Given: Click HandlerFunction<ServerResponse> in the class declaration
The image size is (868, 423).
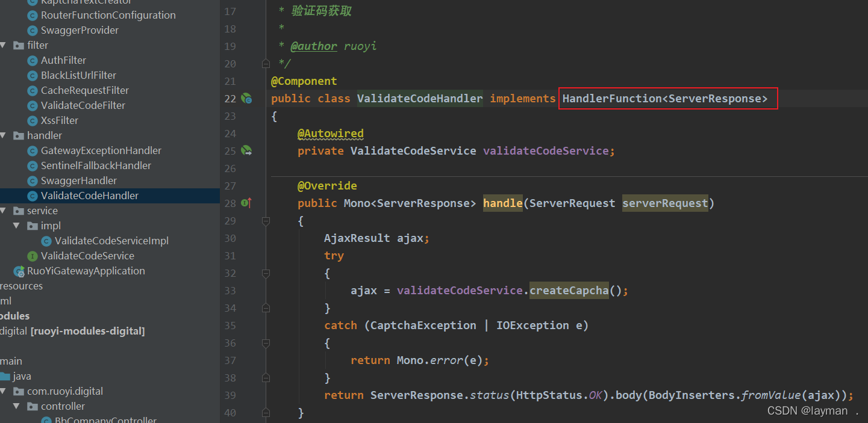Looking at the screenshot, I should (665, 98).
